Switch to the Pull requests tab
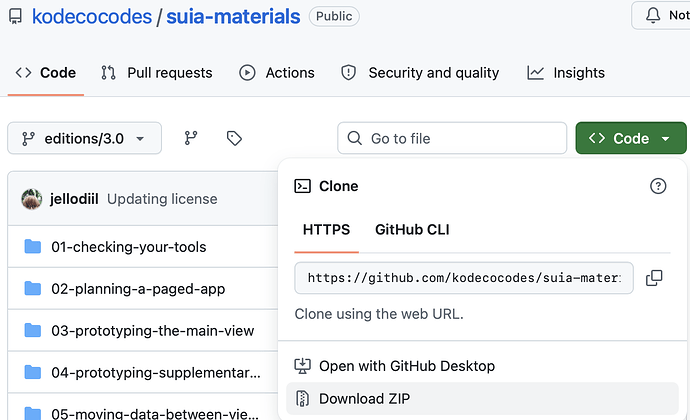 [x=157, y=73]
